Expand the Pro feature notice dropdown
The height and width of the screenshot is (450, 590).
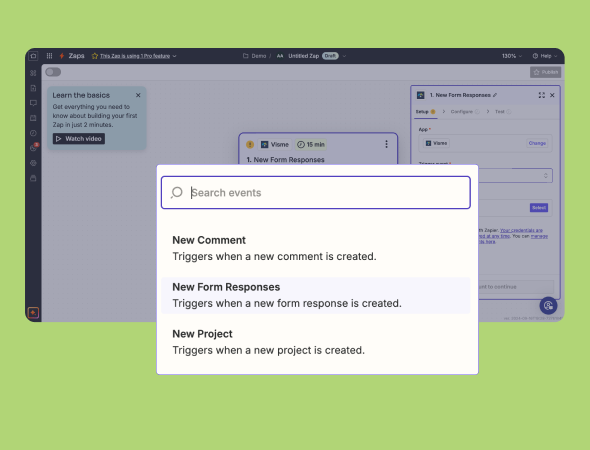pyautogui.click(x=174, y=56)
